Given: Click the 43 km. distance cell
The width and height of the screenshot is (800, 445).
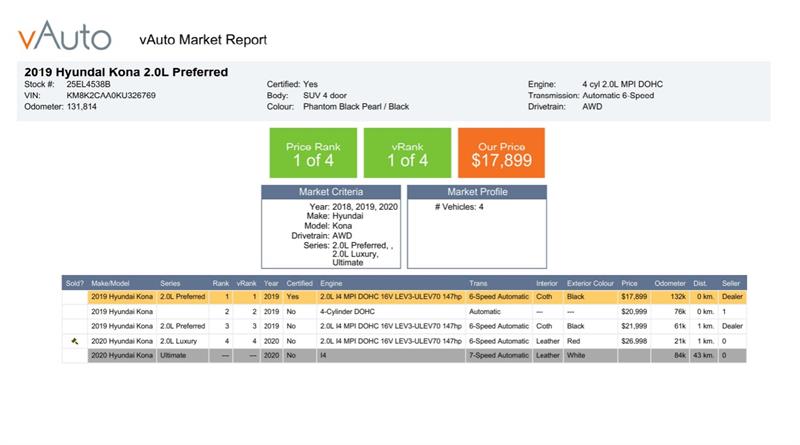Looking at the screenshot, I should 704,355.
